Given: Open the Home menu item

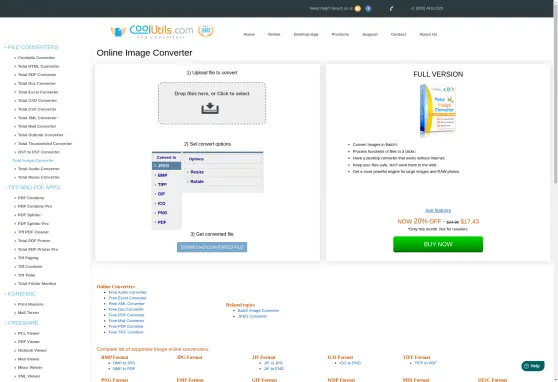Looking at the screenshot, I should 249,35.
